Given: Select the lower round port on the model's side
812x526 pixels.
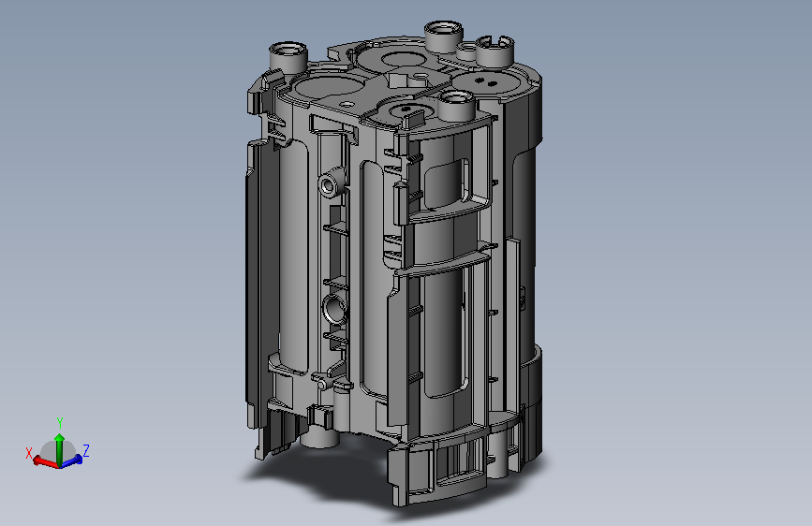Looking at the screenshot, I should pos(334,309).
